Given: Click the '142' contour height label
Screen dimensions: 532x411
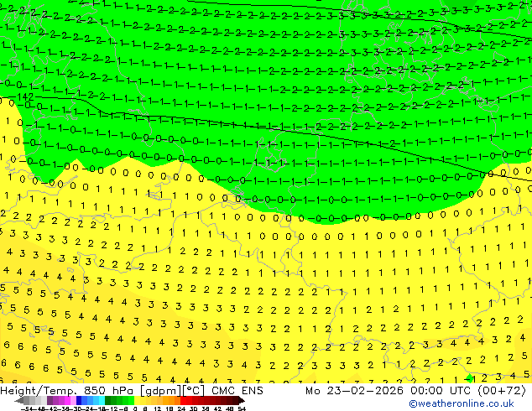Looking at the screenshot, I should point(25,97).
